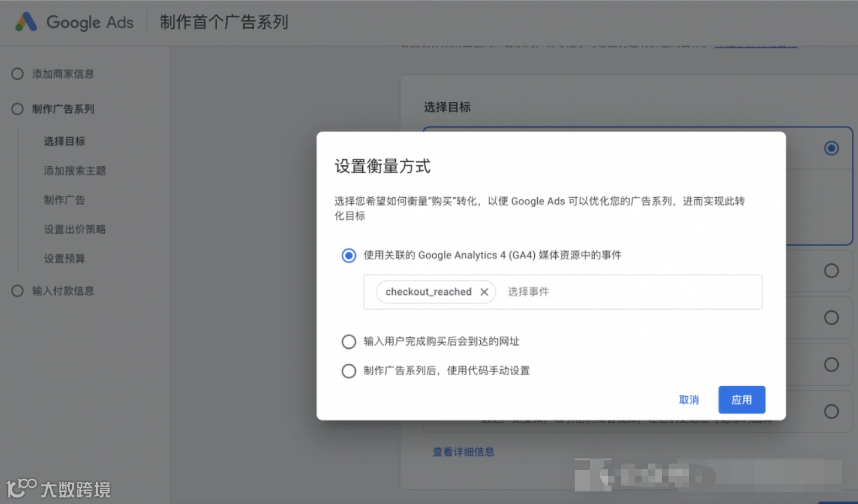Click the Google Ads logo icon

tap(26, 22)
